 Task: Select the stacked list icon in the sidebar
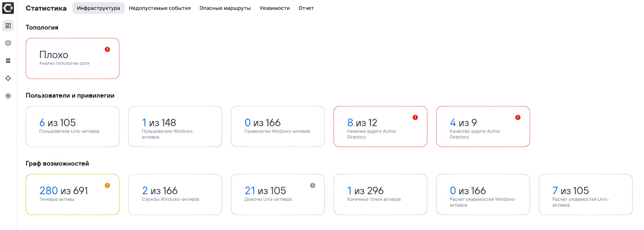tap(8, 61)
